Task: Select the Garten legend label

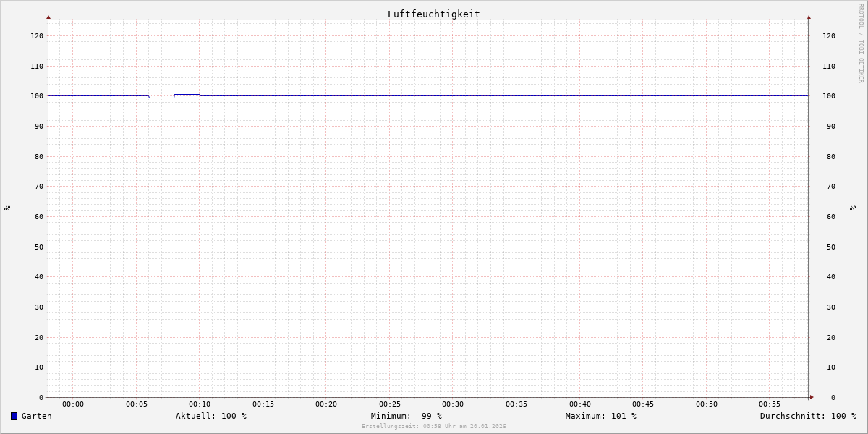Action: point(36,416)
